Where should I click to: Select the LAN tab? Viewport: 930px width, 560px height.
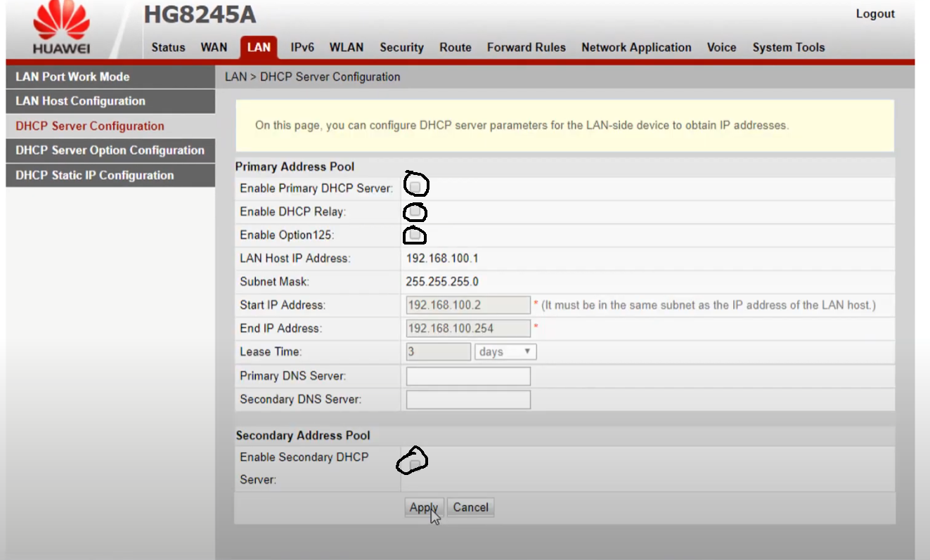click(x=259, y=48)
